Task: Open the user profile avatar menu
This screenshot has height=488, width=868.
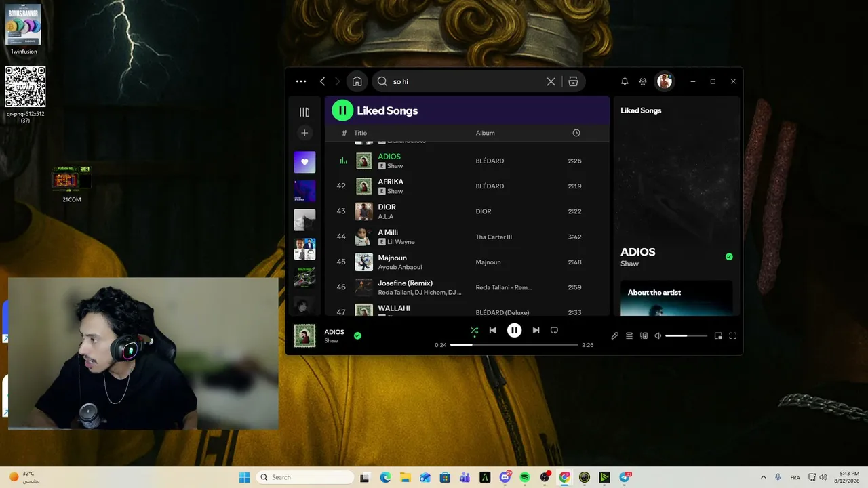Action: 665,81
